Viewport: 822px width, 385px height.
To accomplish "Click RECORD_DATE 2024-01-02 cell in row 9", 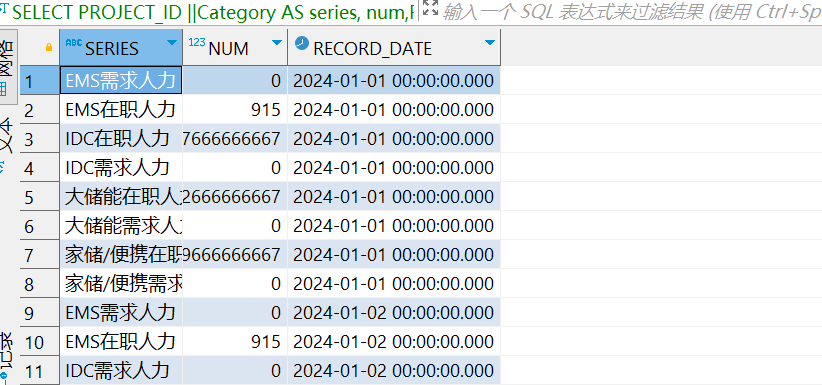I will [394, 313].
